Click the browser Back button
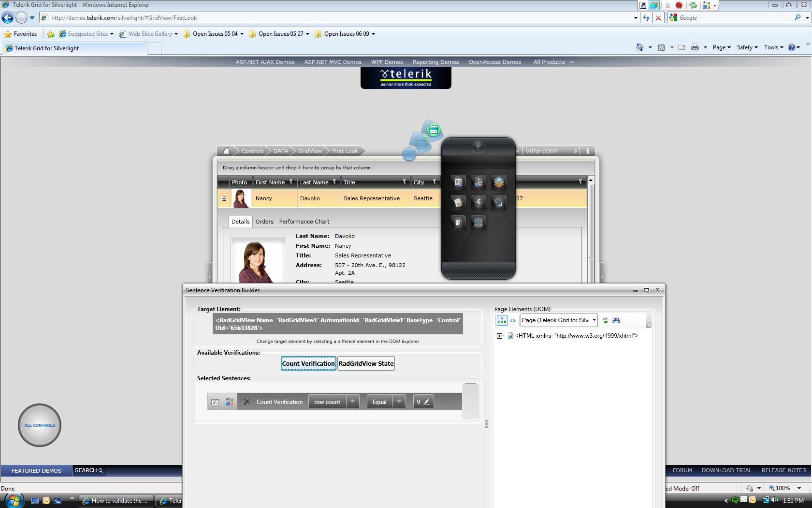This screenshot has height=508, width=812. tap(7, 18)
